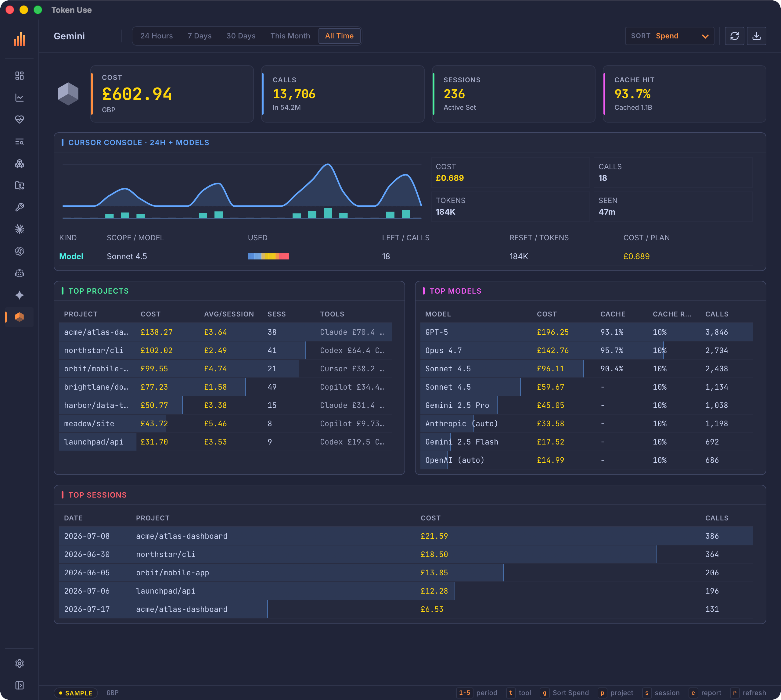Click the Sessions 236 summary card
The image size is (781, 700).
click(x=513, y=94)
